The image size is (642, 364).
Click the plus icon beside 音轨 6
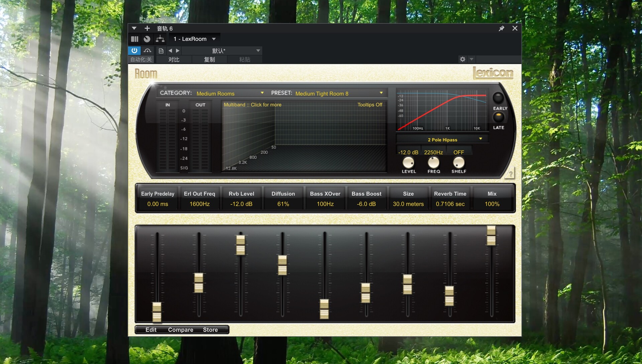point(147,28)
